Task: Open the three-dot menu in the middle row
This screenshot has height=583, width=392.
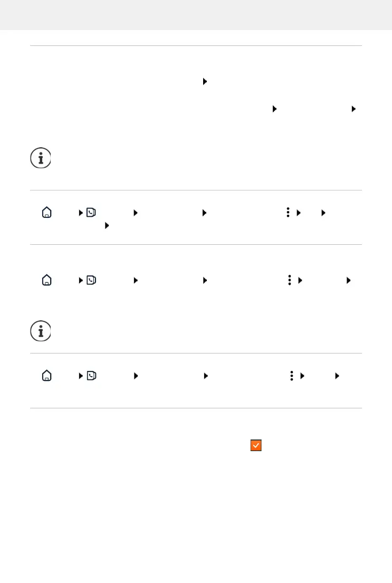Action: coord(290,280)
